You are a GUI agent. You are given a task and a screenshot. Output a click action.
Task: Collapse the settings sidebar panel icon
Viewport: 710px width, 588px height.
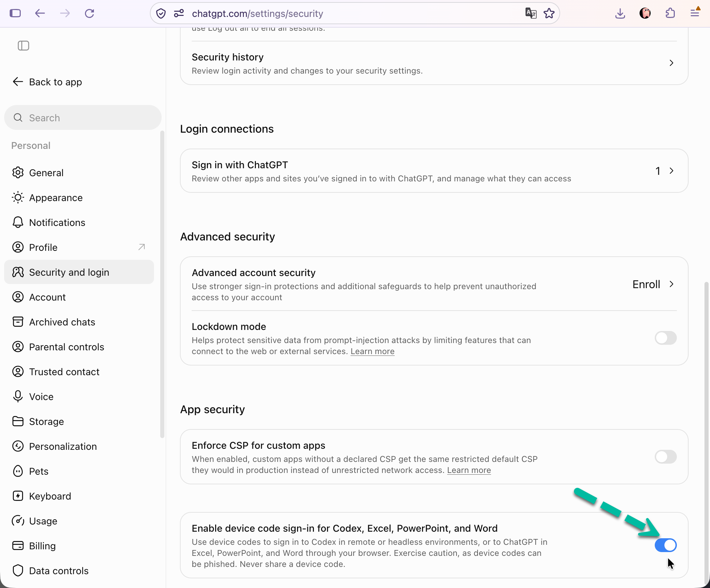coord(23,46)
